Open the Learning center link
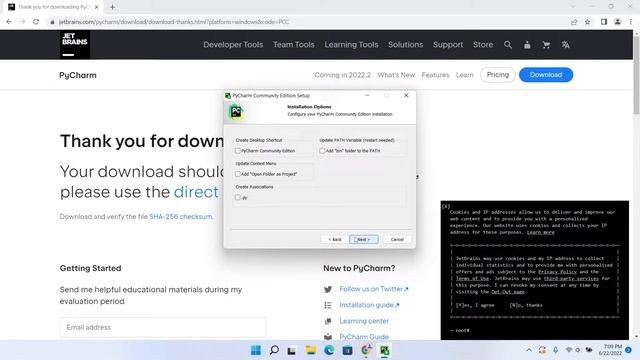The image size is (640, 360). point(364,321)
